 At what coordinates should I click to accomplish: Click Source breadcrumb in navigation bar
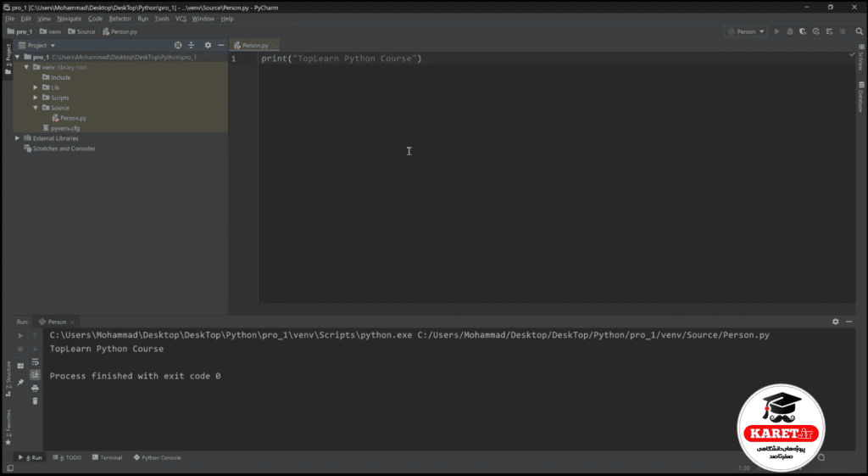point(81,31)
